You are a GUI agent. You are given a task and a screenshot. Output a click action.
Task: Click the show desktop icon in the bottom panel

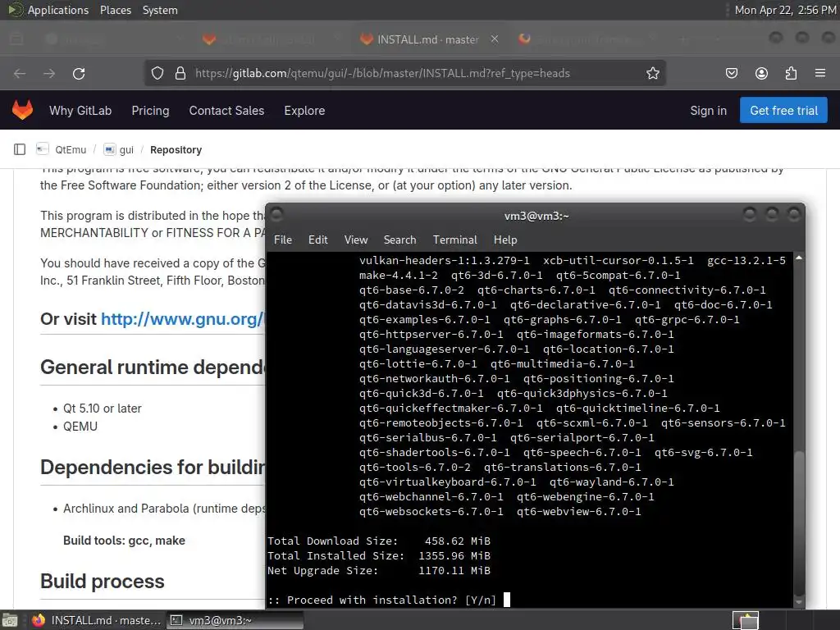pyautogui.click(x=10, y=620)
